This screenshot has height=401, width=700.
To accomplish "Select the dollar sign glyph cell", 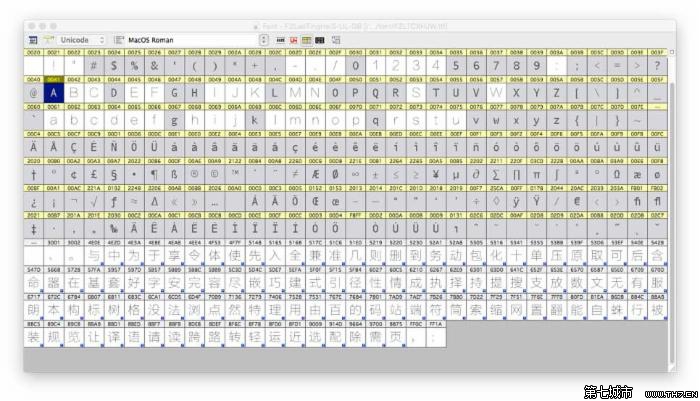I will [x=115, y=66].
